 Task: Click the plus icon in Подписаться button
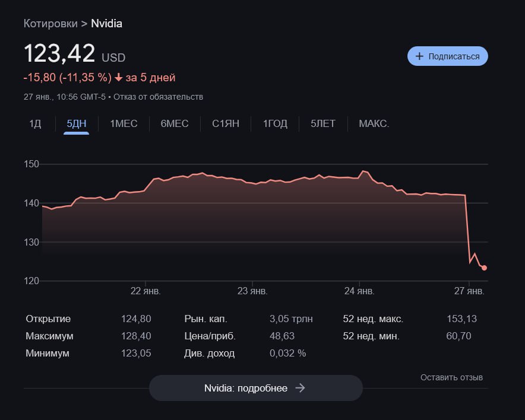[x=419, y=56]
